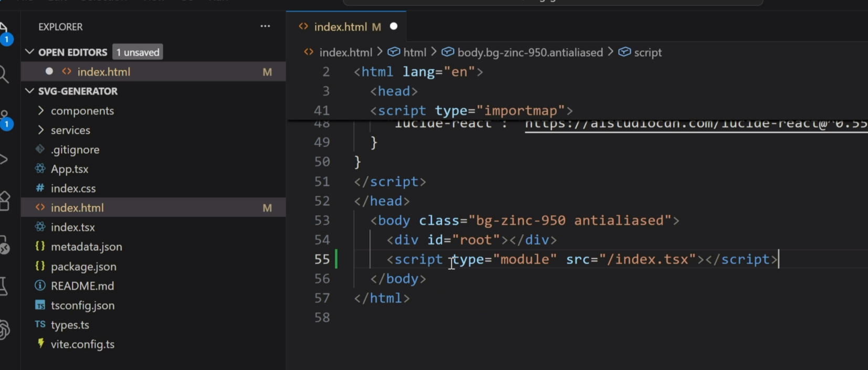Open Run and Debug view icon
The width and height of the screenshot is (868, 370).
click(x=4, y=160)
